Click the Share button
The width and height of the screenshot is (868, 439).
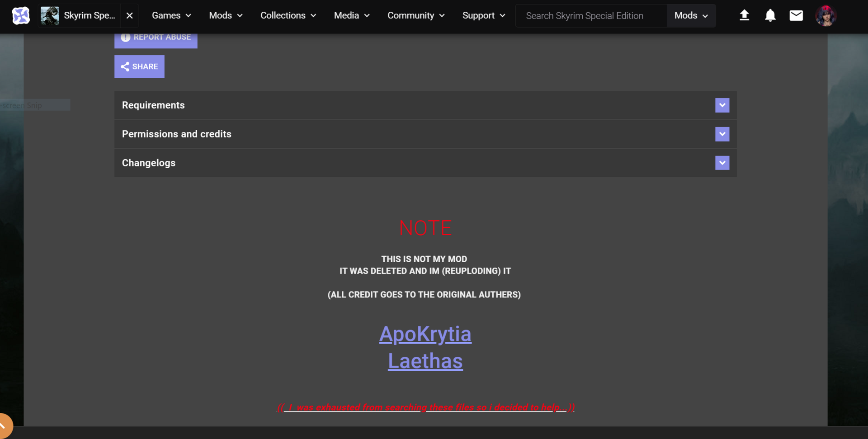[x=139, y=66]
